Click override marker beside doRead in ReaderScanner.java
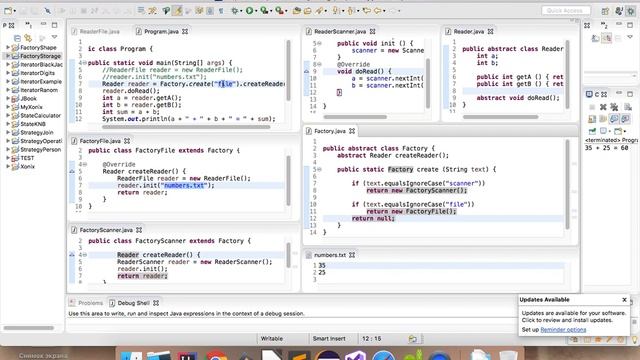This screenshot has width=640, height=360. pos(307,71)
